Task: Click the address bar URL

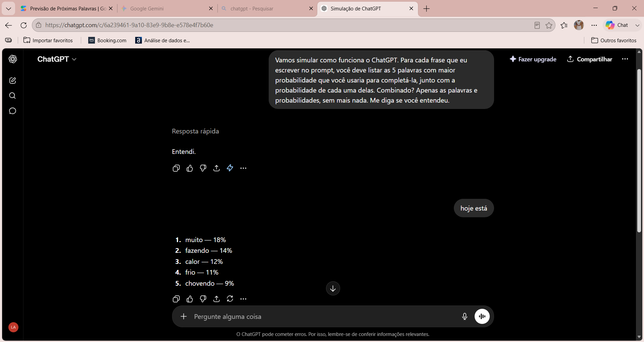Action: tap(129, 25)
